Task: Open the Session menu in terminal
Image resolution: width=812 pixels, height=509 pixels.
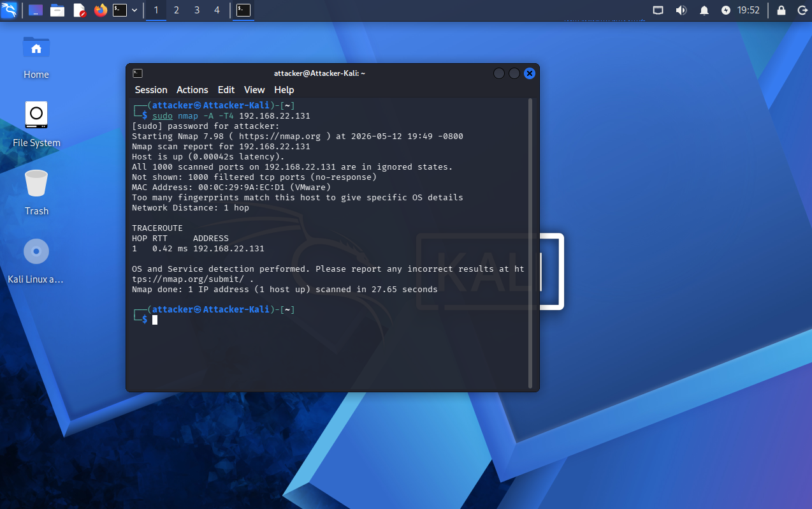Action: pos(151,90)
